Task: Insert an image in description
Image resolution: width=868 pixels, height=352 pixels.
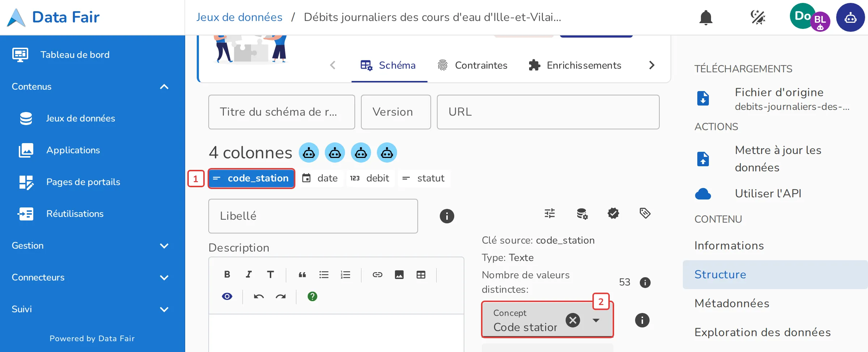Action: pyautogui.click(x=399, y=275)
